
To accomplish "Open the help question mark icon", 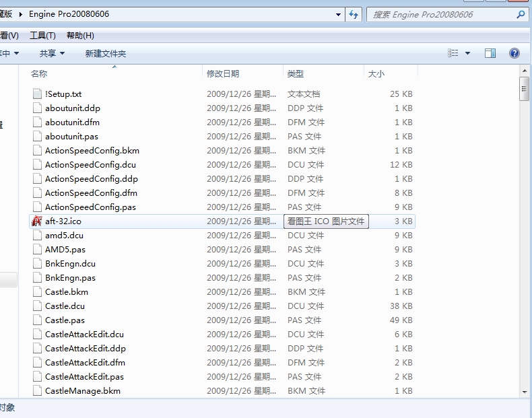I will click(x=514, y=53).
